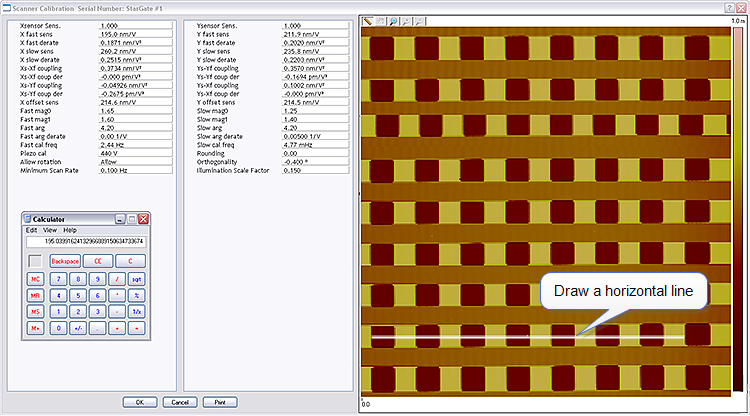The height and width of the screenshot is (416, 750).
Task: Click digit 8 on the Calculator
Action: tap(78, 279)
